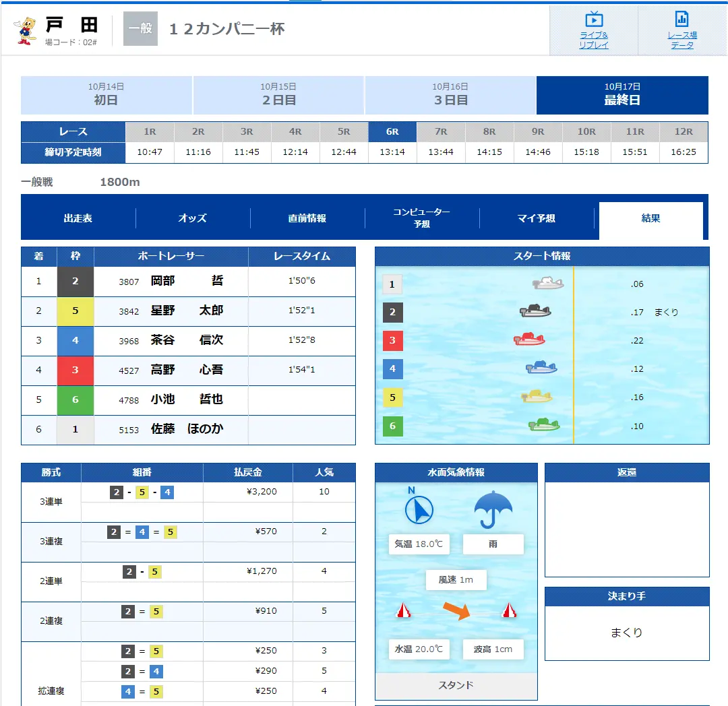Click the スタンド label under weather panel
This screenshot has height=706, width=728.
(456, 685)
